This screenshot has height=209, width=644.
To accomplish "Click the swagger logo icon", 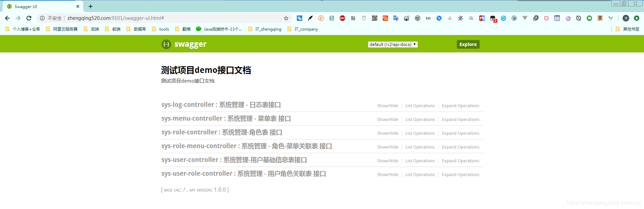I will [x=166, y=44].
